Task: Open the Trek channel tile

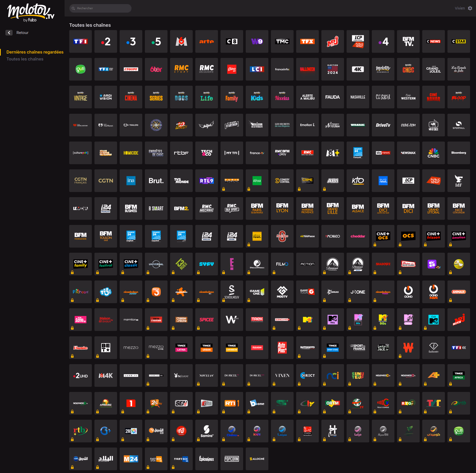Action: tap(257, 320)
